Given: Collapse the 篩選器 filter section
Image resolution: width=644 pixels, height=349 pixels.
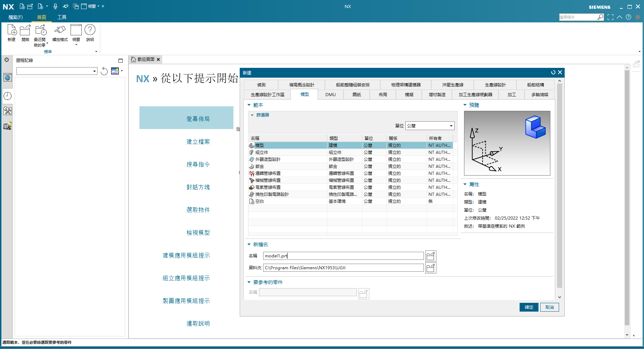Looking at the screenshot, I should point(252,115).
